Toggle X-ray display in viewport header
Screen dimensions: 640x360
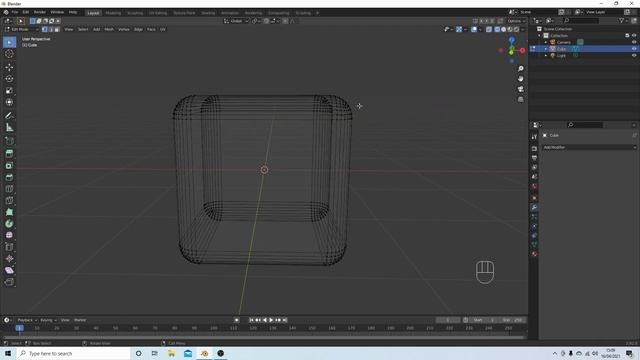489,29
